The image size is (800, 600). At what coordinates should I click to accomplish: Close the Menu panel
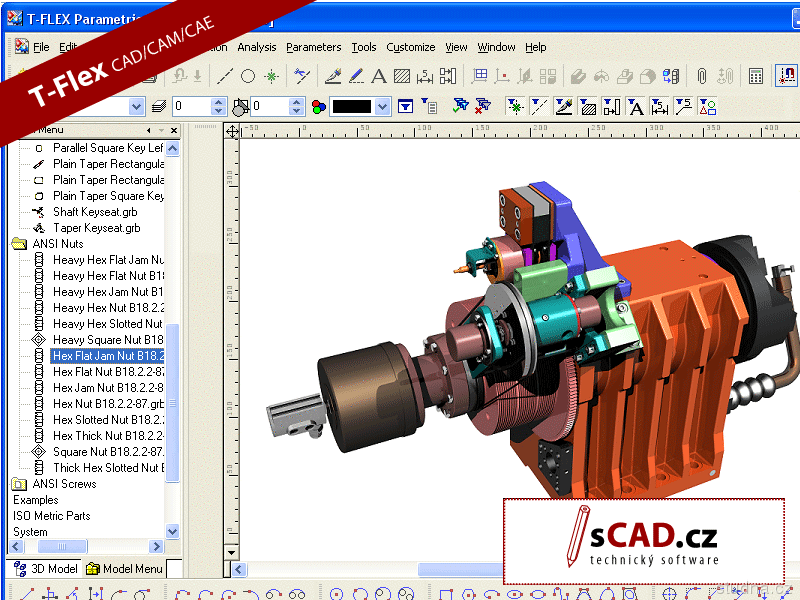tap(174, 131)
